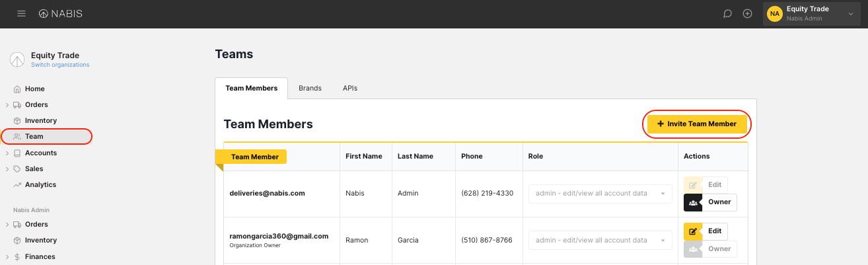Click the NA user avatar
Image resolution: width=868 pixels, height=265 pixels.
pyautogui.click(x=774, y=14)
